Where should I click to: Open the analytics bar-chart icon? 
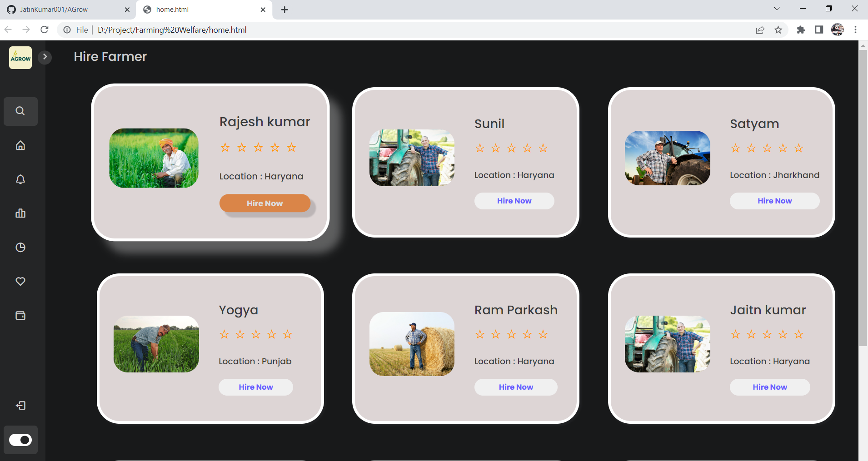(20, 213)
